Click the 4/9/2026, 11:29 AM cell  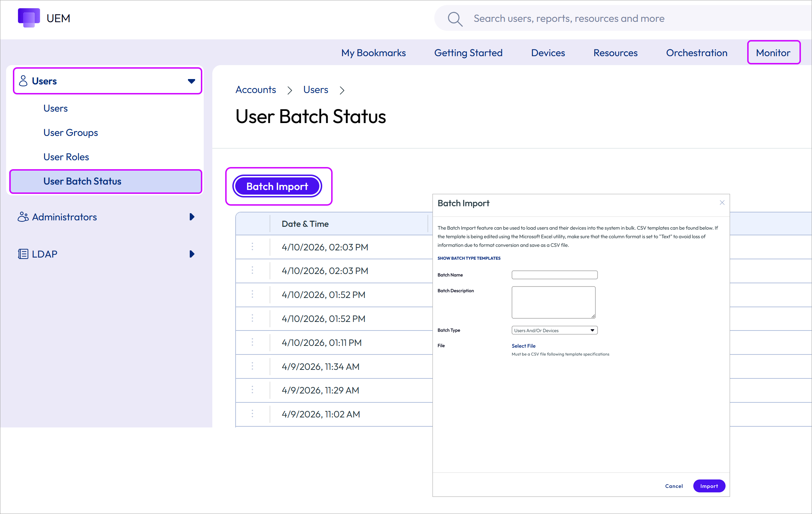tap(320, 390)
